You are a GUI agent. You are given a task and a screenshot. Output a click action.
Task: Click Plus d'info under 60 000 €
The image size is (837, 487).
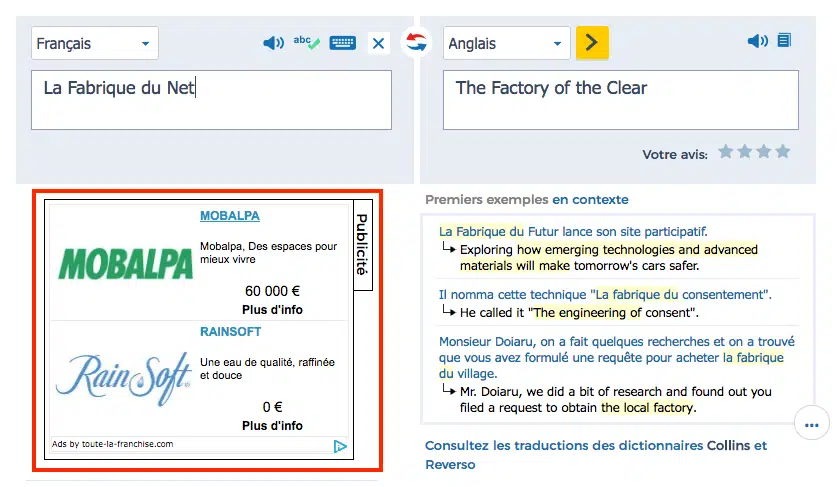tap(272, 310)
